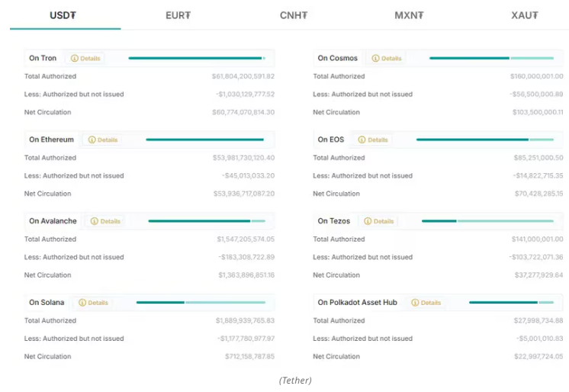Click the info icon beside On EOS
569x392 pixels.
click(362, 140)
